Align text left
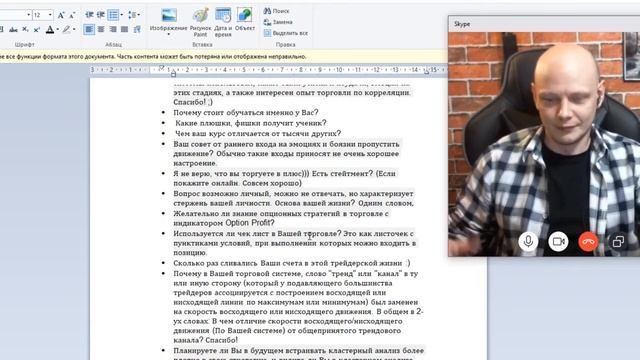640x360 pixels. point(89,29)
